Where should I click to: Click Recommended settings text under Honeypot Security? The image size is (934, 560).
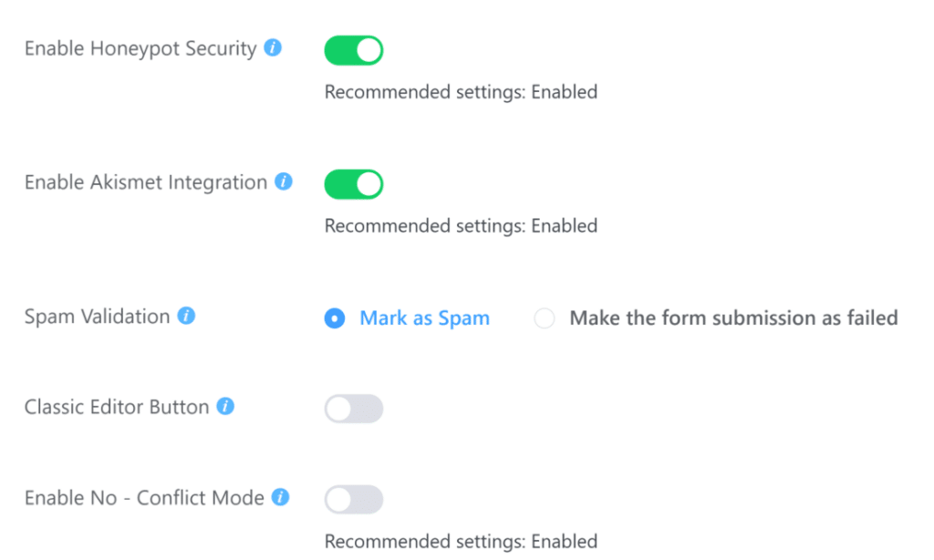tap(460, 92)
